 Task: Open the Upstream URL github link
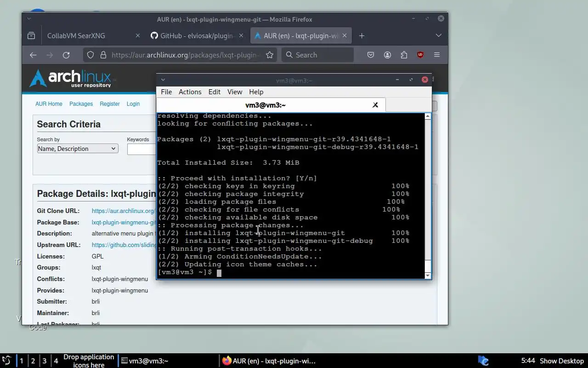124,245
